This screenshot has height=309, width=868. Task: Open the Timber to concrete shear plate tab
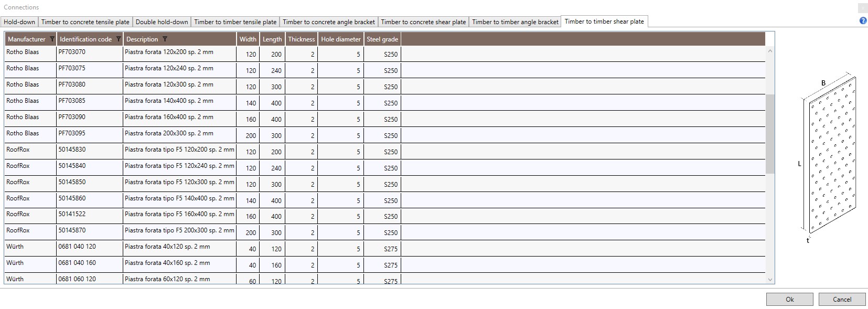coord(423,22)
